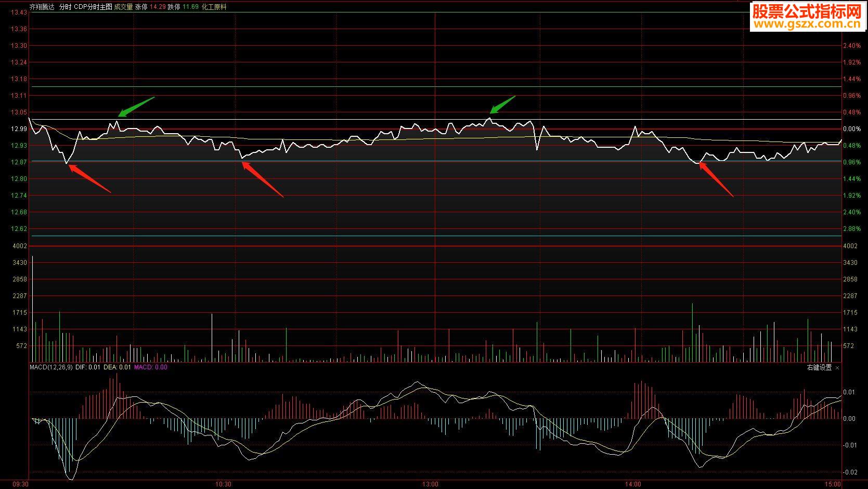This screenshot has width=868, height=489.
Task: Click the 13.30 price axis label
Action: [x=19, y=46]
